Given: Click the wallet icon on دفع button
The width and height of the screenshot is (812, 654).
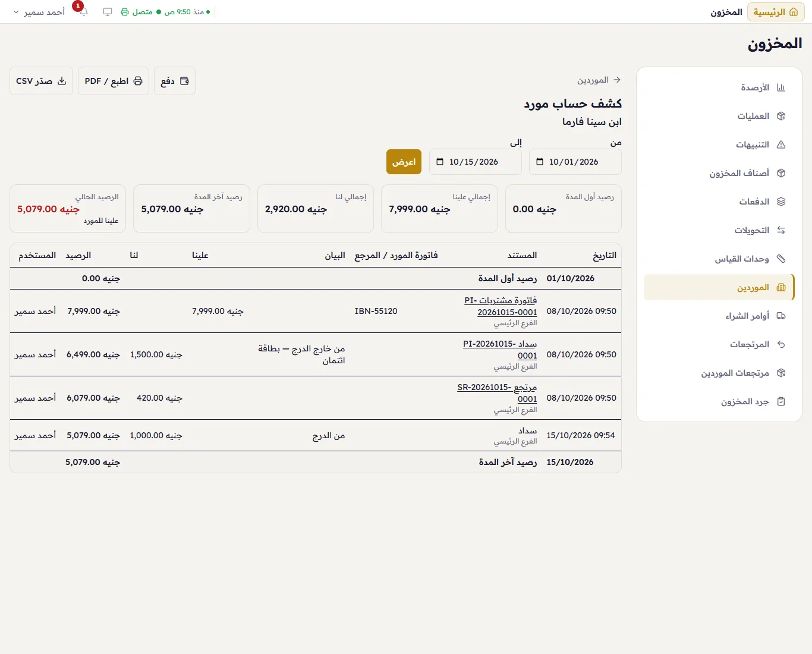Looking at the screenshot, I should coord(184,81).
